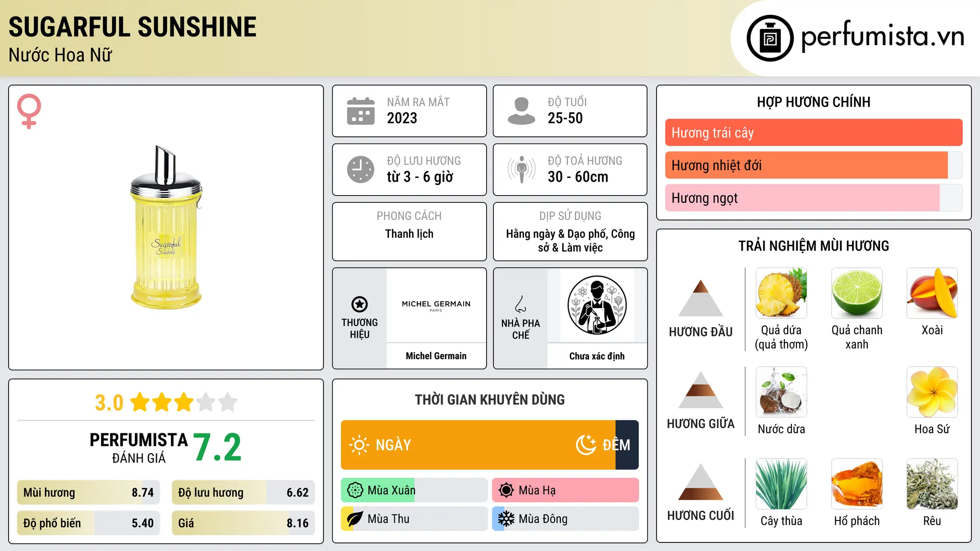
Task: Select the mango note image
Action: coord(932,293)
